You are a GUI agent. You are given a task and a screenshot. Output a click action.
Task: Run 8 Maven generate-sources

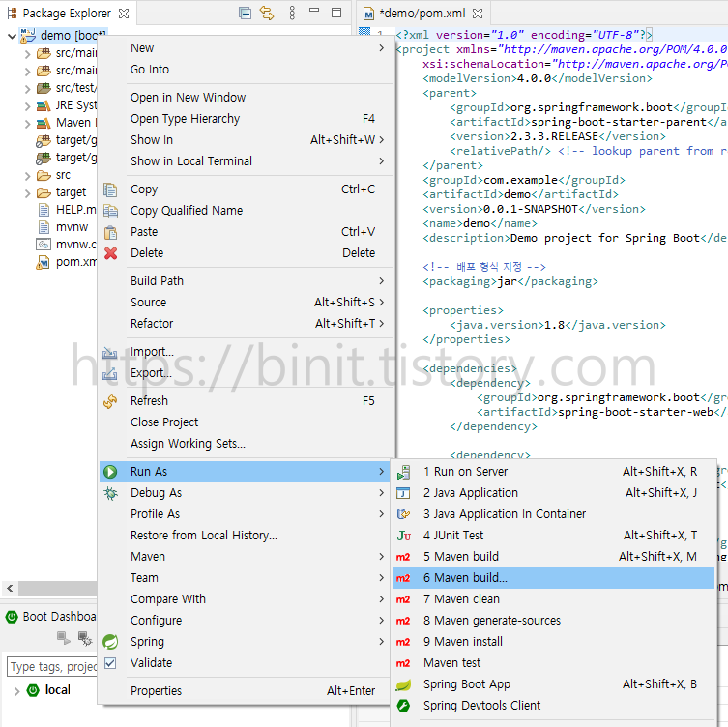[x=553, y=622]
